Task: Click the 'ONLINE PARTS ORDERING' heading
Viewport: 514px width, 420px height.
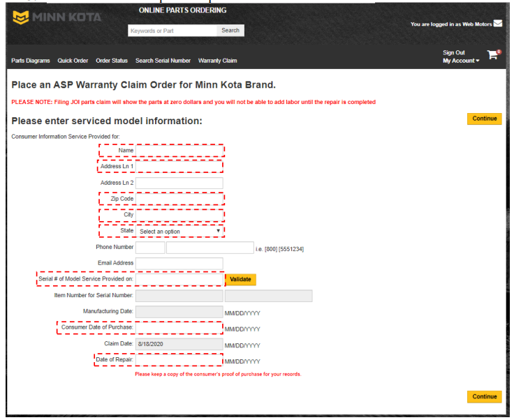Action: click(182, 10)
